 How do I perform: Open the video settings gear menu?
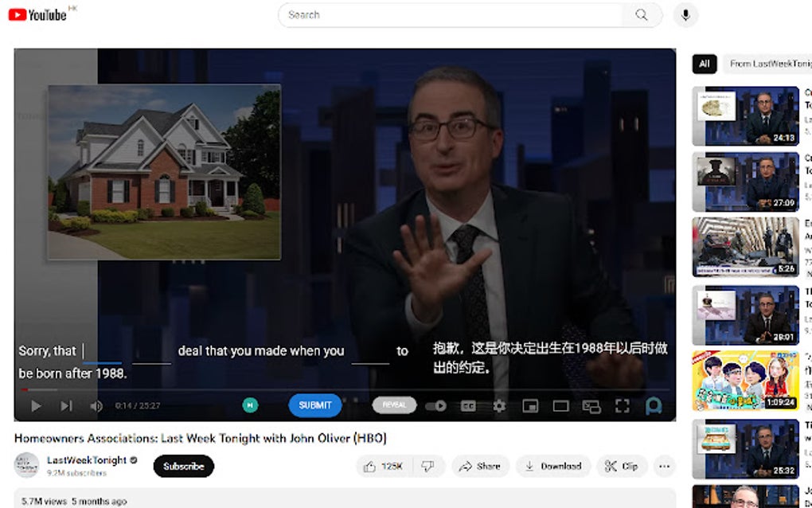pyautogui.click(x=499, y=406)
